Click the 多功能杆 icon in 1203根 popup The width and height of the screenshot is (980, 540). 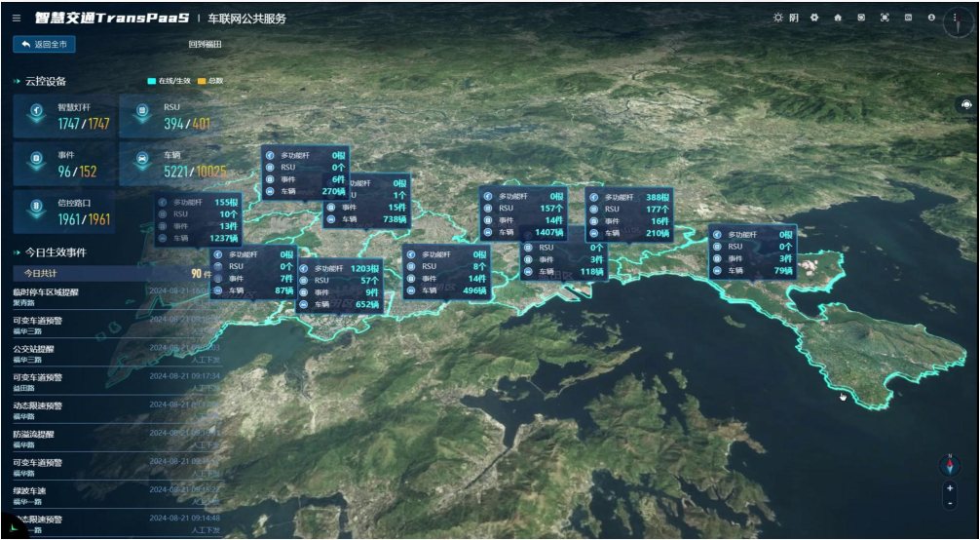306,268
